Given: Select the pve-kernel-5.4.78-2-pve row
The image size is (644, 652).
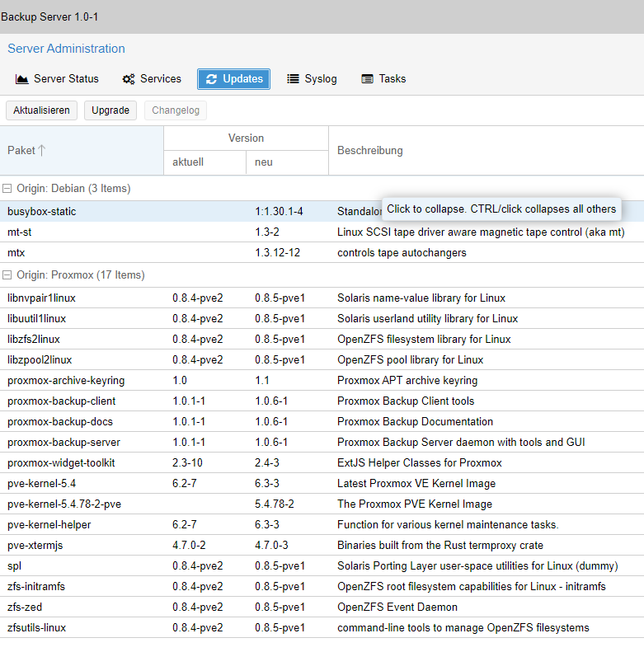Looking at the screenshot, I should point(322,504).
